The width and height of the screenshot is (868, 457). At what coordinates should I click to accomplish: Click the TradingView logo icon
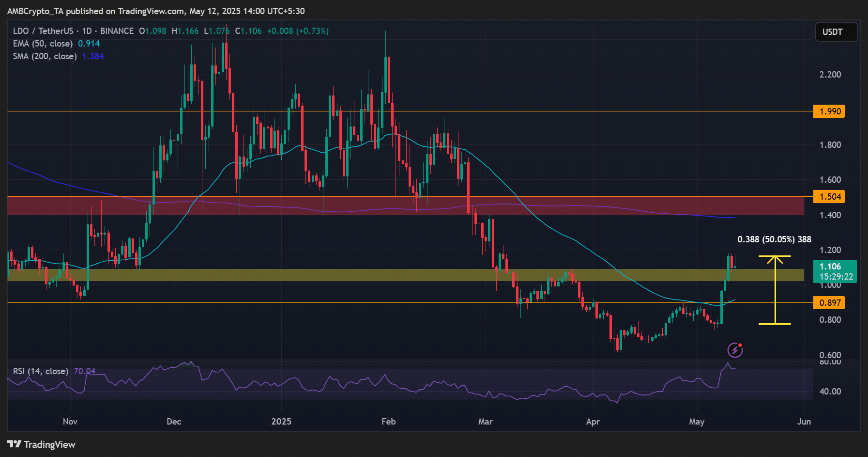14,444
